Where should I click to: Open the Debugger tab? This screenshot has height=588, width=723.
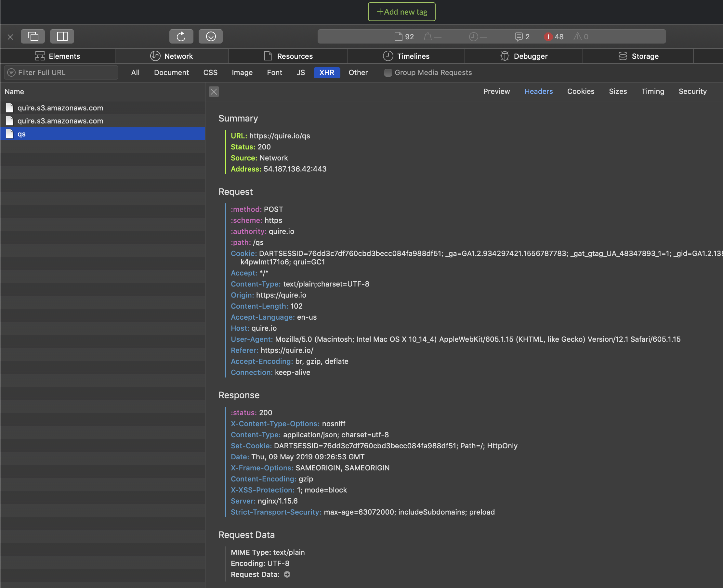click(524, 56)
